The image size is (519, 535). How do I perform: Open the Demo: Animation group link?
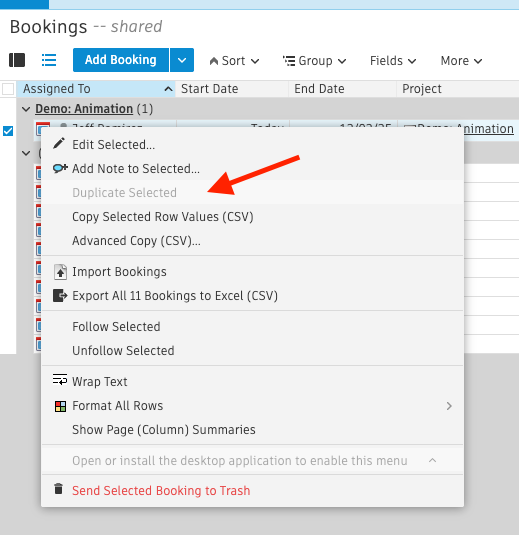click(x=84, y=109)
